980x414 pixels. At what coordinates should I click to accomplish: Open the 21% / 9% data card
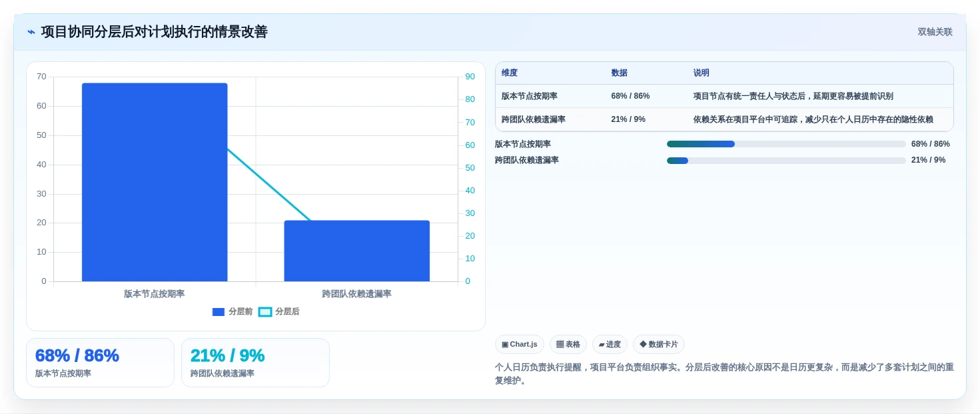[x=255, y=363]
